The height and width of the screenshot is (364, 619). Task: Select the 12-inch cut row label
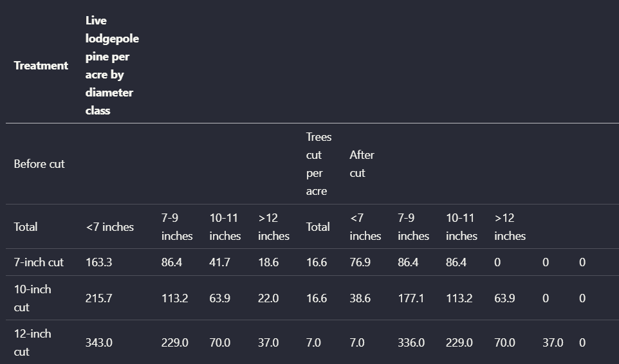(32, 343)
